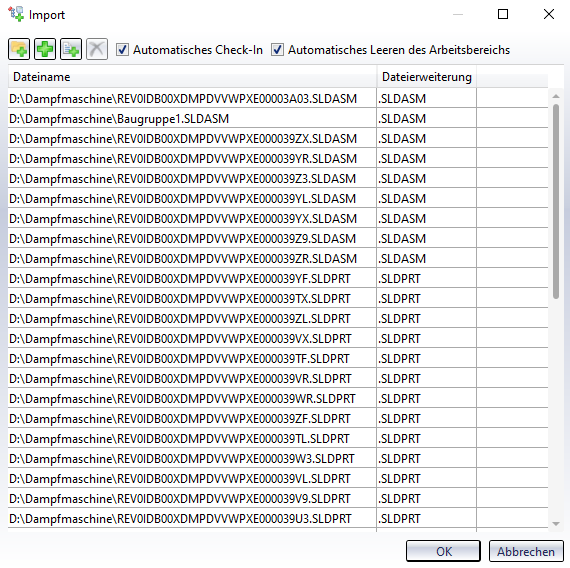Viewport: 570px width, 568px height.
Task: Select the Baugruppe1.SLDASM row
Action: (x=278, y=119)
